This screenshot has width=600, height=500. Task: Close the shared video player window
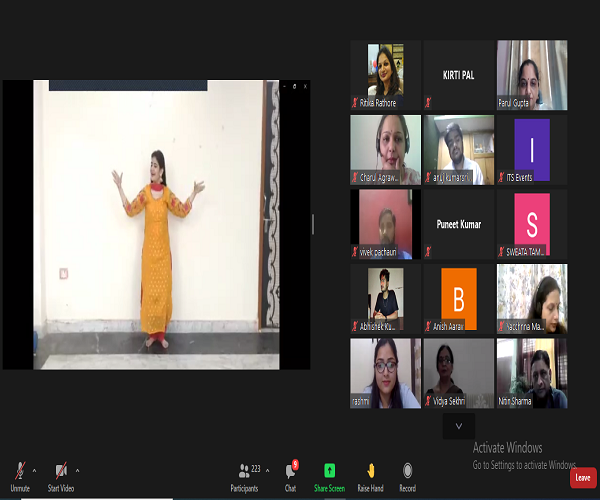pos(305,86)
